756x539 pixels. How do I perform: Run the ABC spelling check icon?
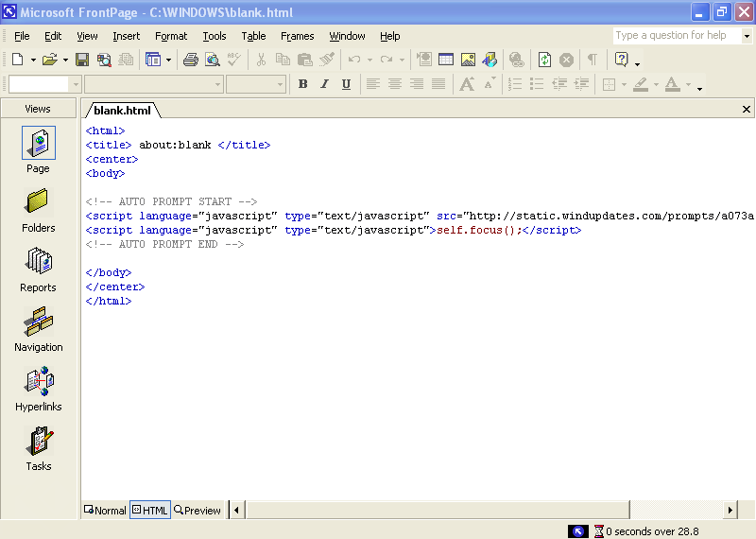point(233,60)
